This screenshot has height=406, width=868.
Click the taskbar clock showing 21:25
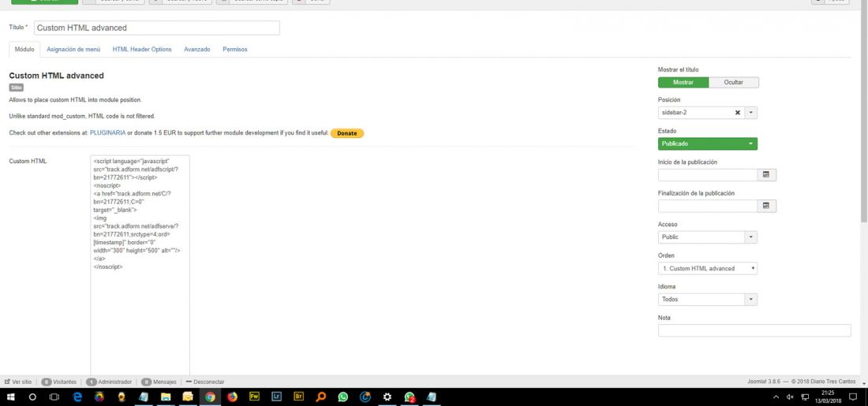(x=828, y=397)
